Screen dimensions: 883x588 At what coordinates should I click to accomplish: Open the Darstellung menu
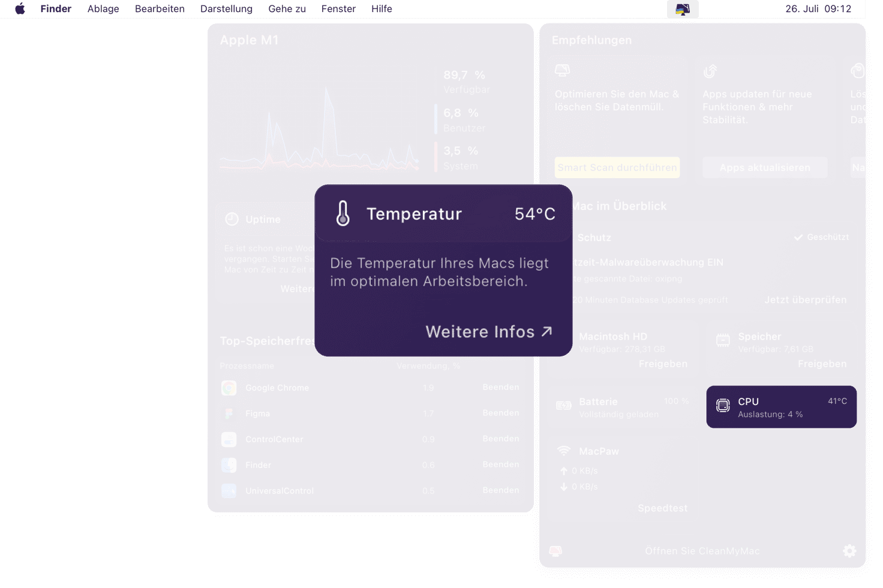(x=226, y=8)
